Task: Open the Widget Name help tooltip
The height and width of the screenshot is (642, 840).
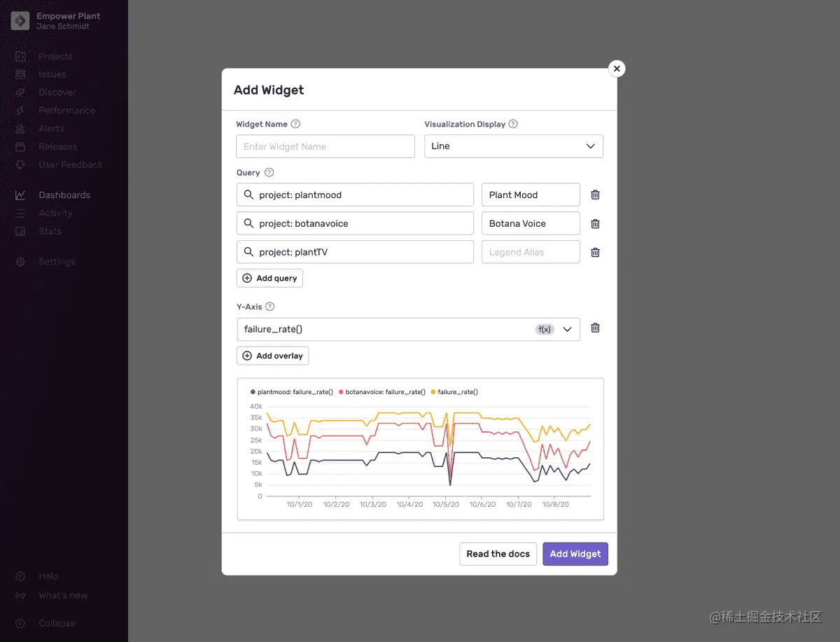Action: [294, 123]
